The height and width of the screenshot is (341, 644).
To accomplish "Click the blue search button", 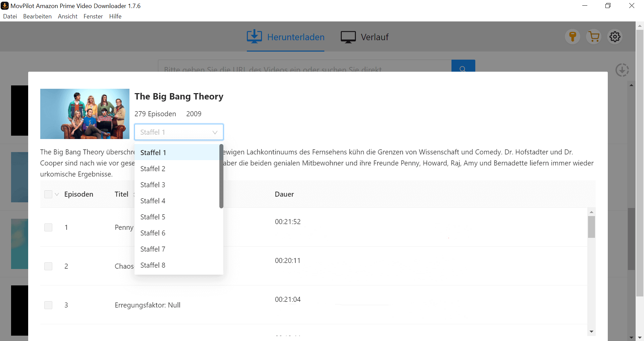I will (463, 66).
